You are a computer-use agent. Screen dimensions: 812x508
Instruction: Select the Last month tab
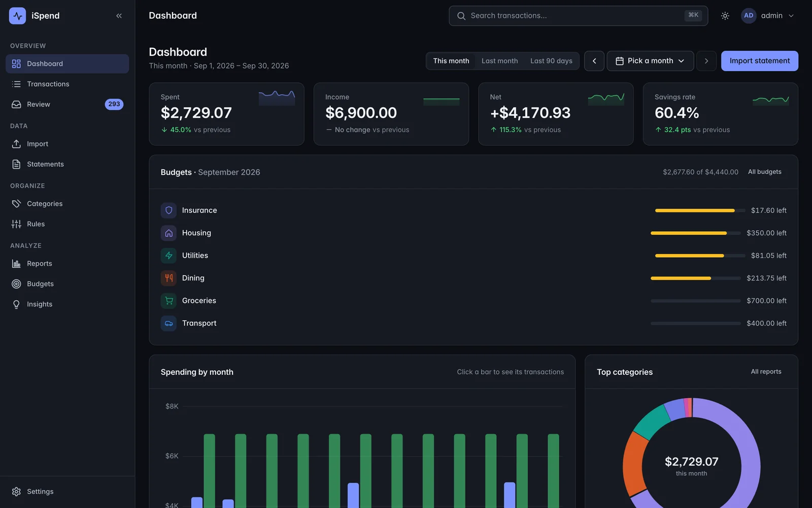(500, 61)
